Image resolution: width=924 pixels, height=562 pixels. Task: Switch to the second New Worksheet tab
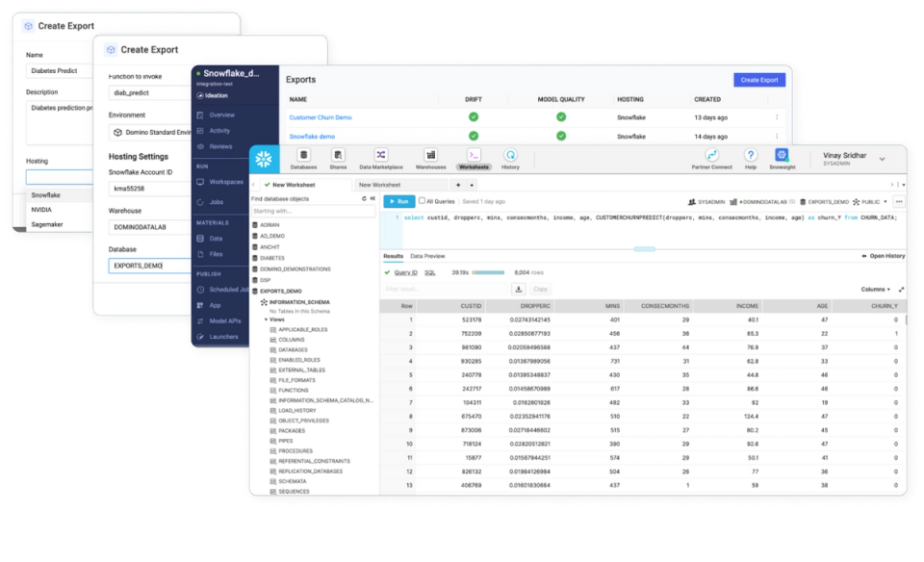[379, 185]
